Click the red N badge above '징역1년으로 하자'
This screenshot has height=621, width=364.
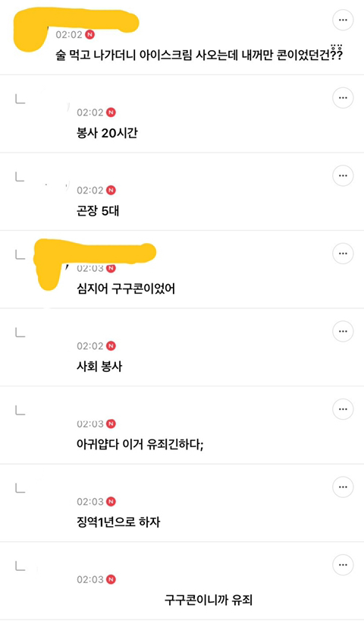coord(111,502)
